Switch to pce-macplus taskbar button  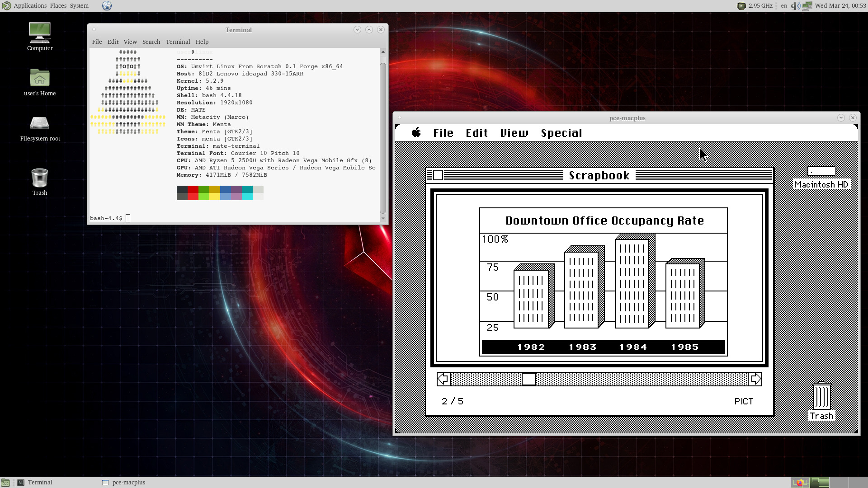tap(128, 483)
